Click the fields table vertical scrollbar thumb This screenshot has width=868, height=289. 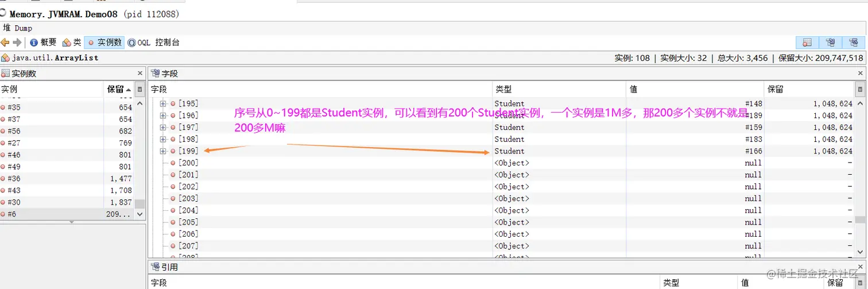[x=859, y=219]
